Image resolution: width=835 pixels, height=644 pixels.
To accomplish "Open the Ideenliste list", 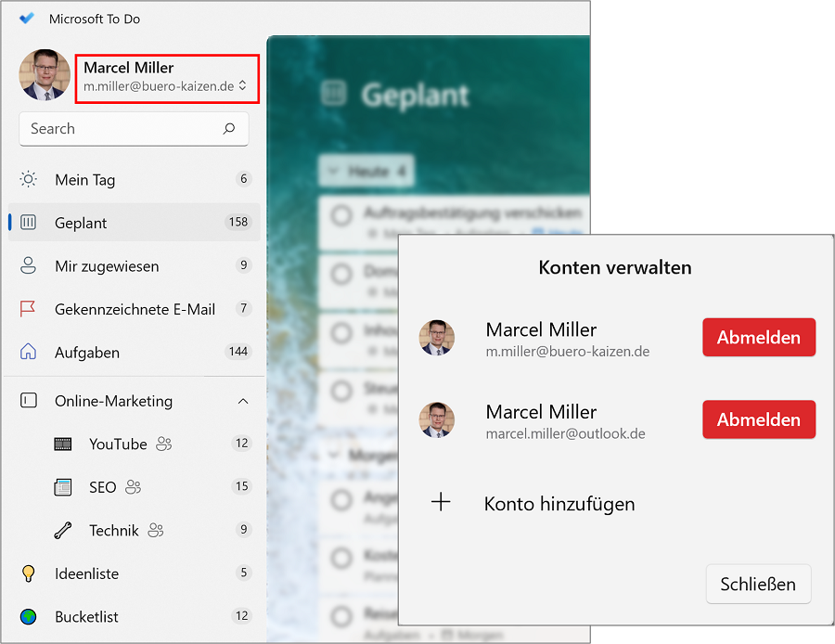I will (134, 573).
